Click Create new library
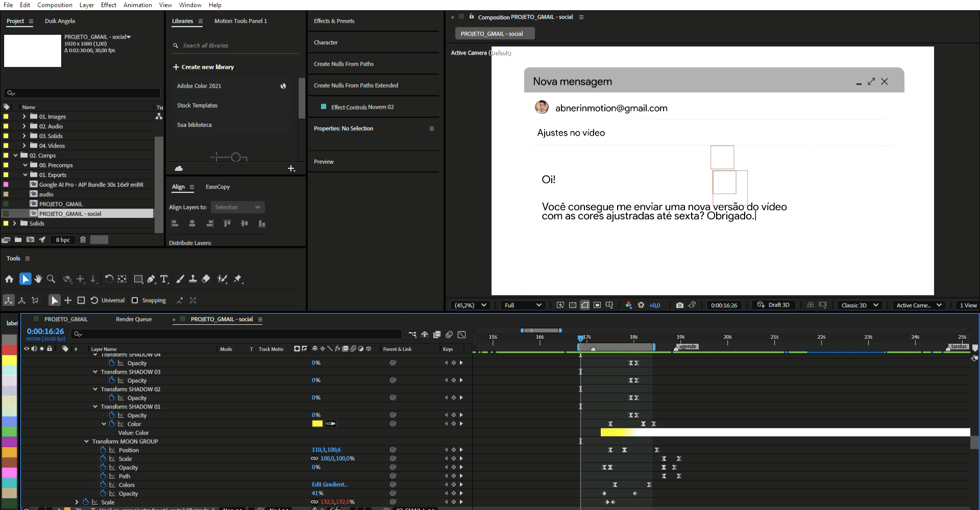980x510 pixels. (x=203, y=67)
